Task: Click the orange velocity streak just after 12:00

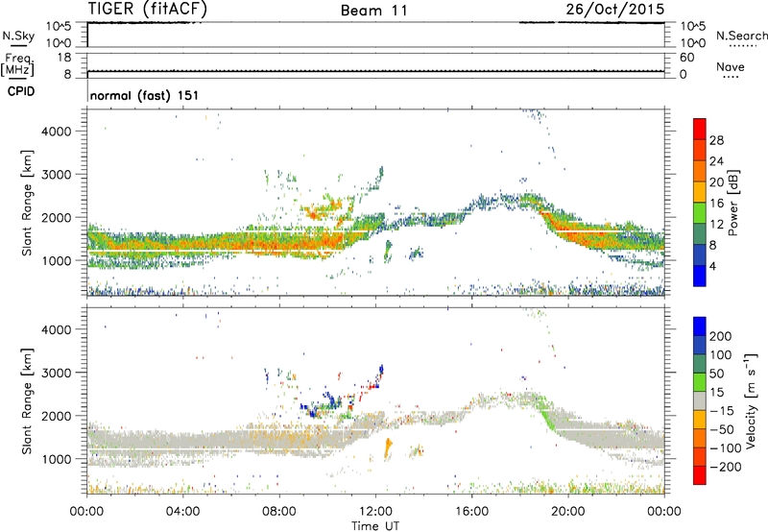Action: click(389, 448)
